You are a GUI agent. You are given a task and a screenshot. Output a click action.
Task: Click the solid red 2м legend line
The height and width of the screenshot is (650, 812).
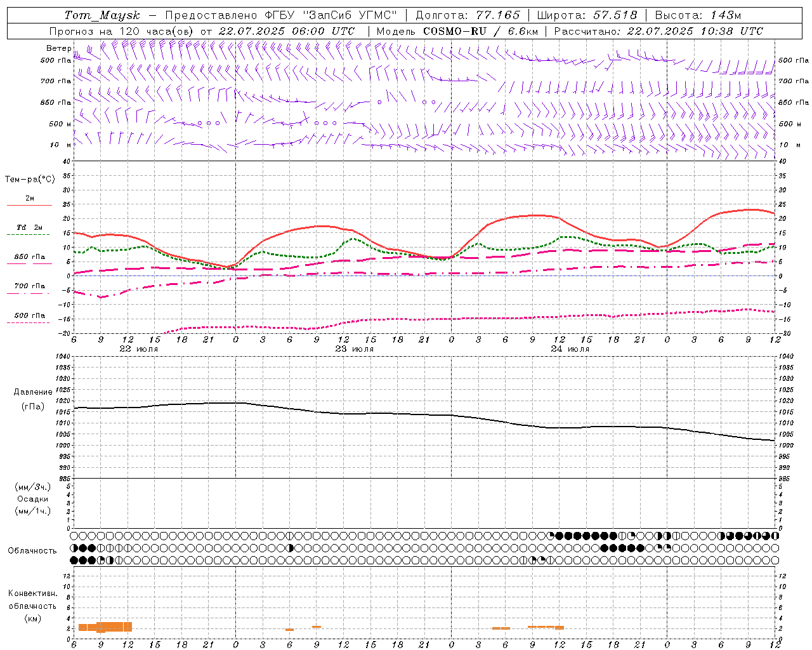coord(29,205)
